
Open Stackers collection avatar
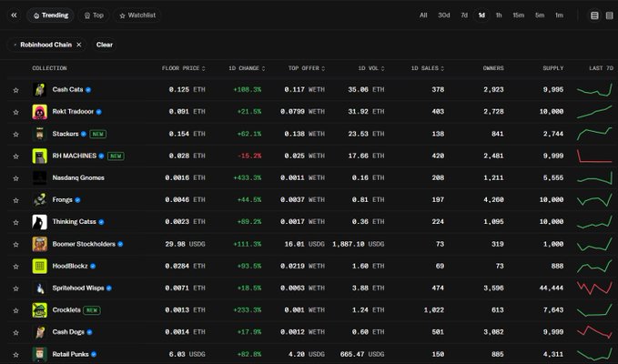[x=39, y=134]
